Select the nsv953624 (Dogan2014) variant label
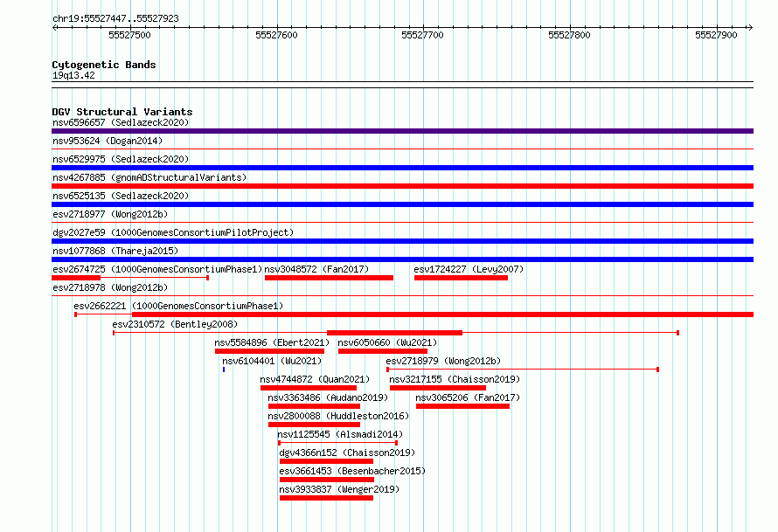The width and height of the screenshot is (778, 532). tap(108, 141)
